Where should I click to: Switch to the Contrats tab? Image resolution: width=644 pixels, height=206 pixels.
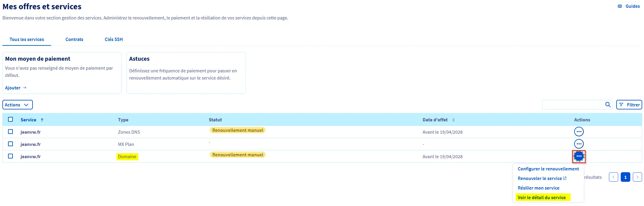tap(74, 39)
